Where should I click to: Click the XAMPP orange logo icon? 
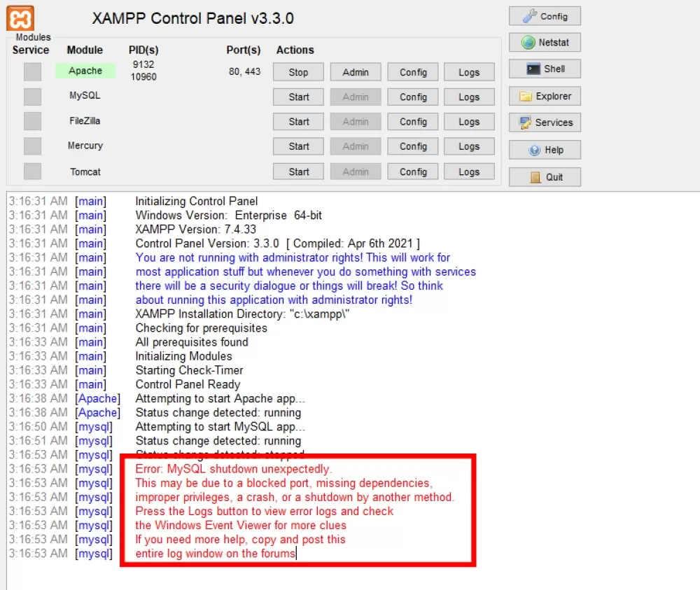click(x=20, y=19)
